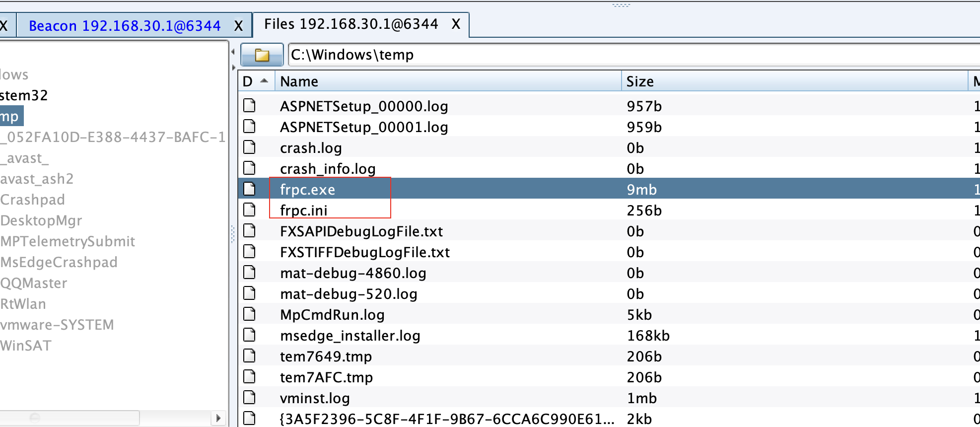980x427 pixels.
Task: Click the tree panel's scroll right arrow
Action: coord(218,418)
